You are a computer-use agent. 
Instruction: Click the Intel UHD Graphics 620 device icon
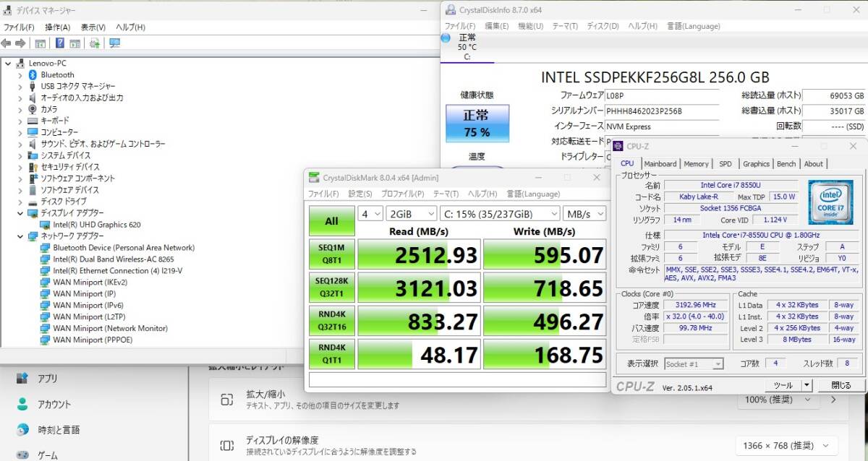tap(45, 225)
